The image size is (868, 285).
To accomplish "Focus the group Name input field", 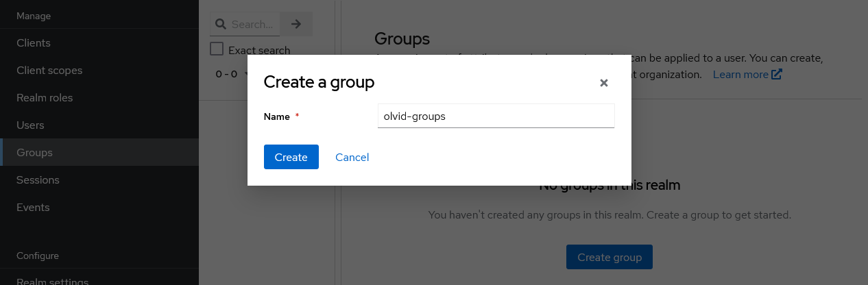I will pyautogui.click(x=496, y=116).
